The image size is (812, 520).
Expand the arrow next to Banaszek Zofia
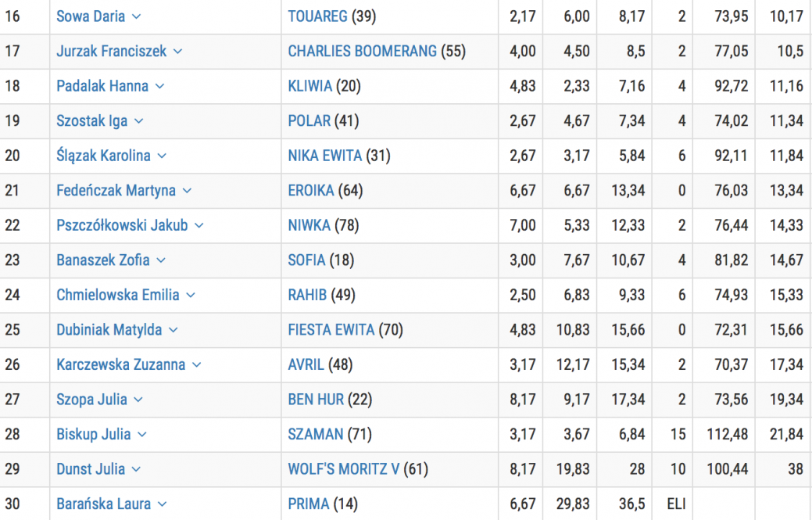tap(160, 260)
